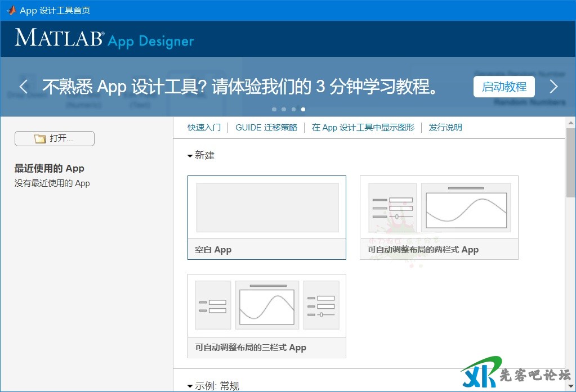Open the GUIDE 迁移策略 link
The image size is (576, 392).
coord(266,128)
